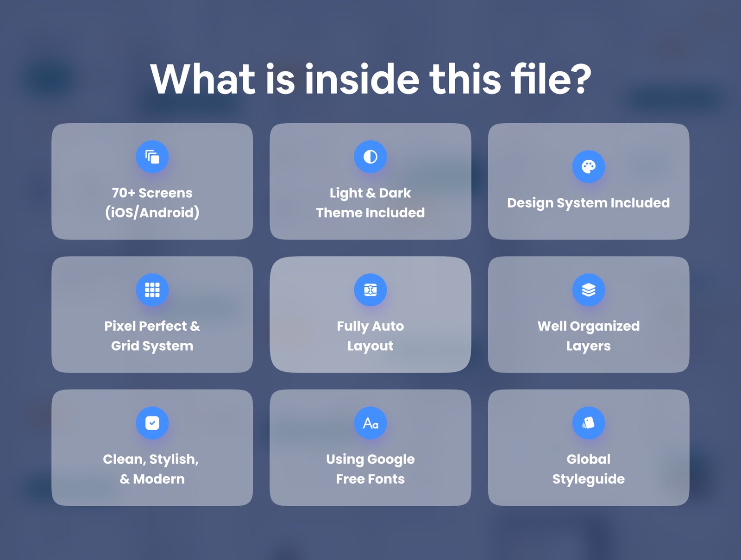
Task: Click the "Clean, Stylish, & Modern" text
Action: click(152, 469)
